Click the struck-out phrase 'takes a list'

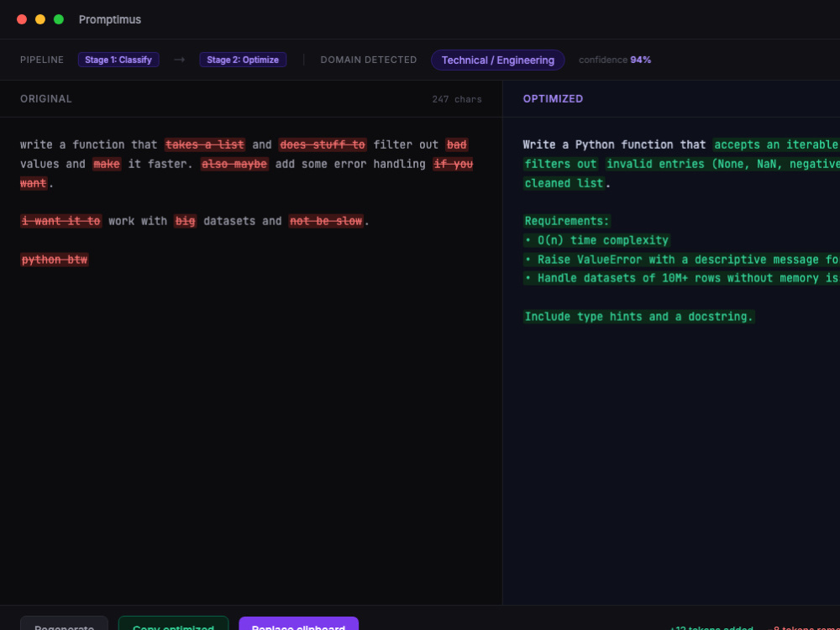pos(205,144)
